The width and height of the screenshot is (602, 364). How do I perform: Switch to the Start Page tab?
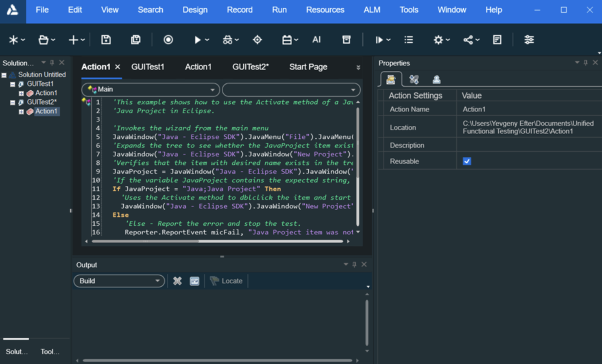coord(308,67)
